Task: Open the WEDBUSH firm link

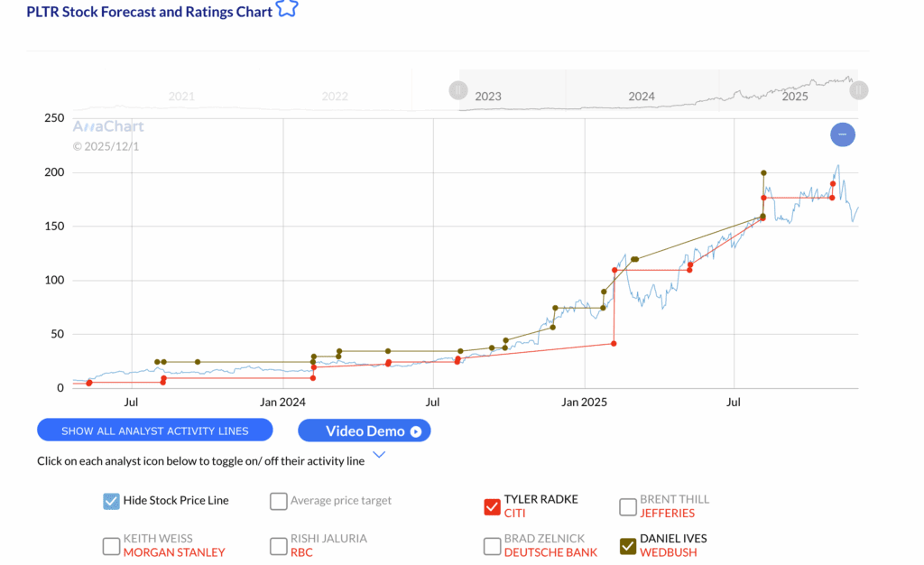Action: [667, 552]
